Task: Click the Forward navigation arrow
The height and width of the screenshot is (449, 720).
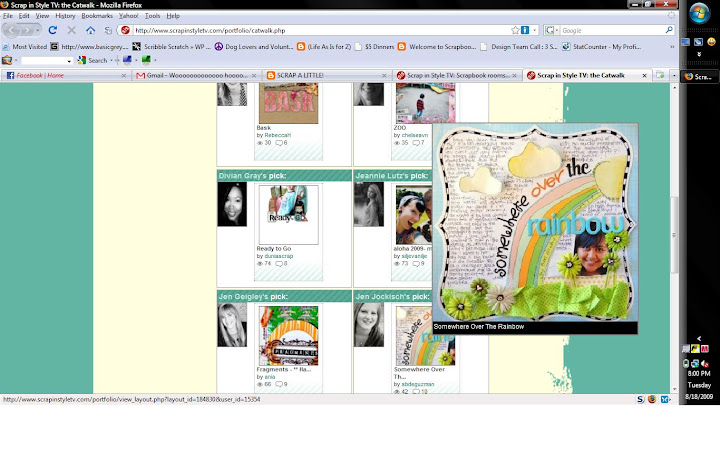Action: 27,30
